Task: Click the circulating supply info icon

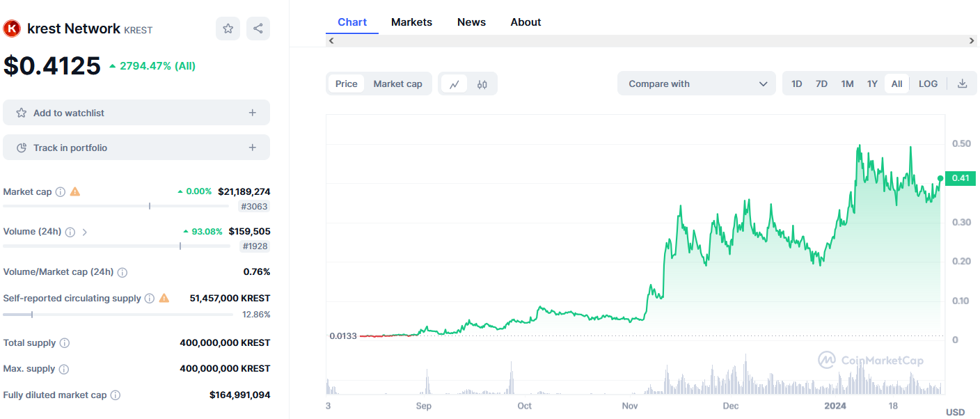Action: click(x=148, y=298)
